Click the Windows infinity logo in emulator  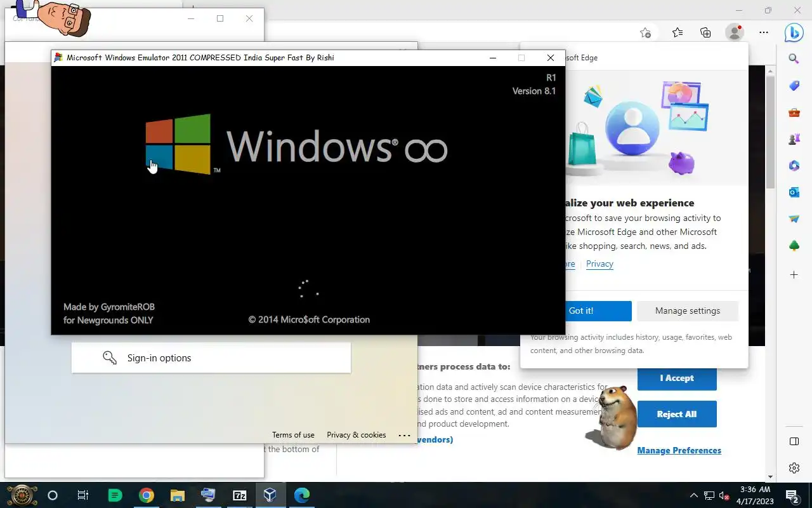(x=296, y=145)
